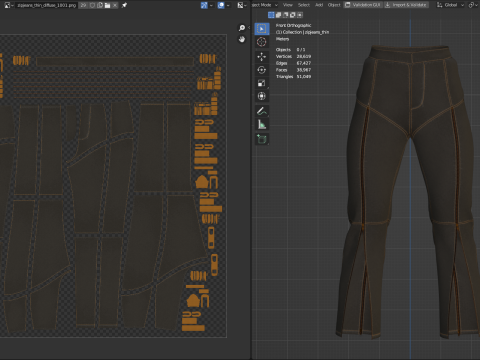Image resolution: width=480 pixels, height=360 pixels.
Task: Open image file folder icon
Action: 107,5
